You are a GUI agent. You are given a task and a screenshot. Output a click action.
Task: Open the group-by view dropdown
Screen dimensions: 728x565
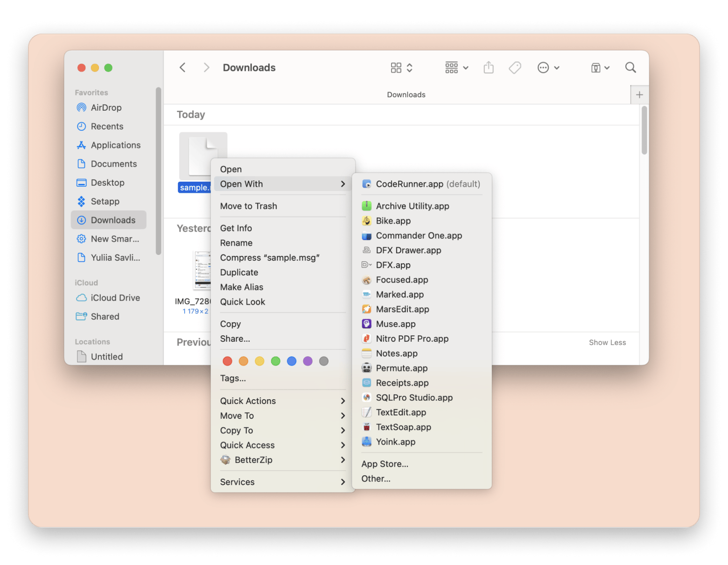coord(456,68)
